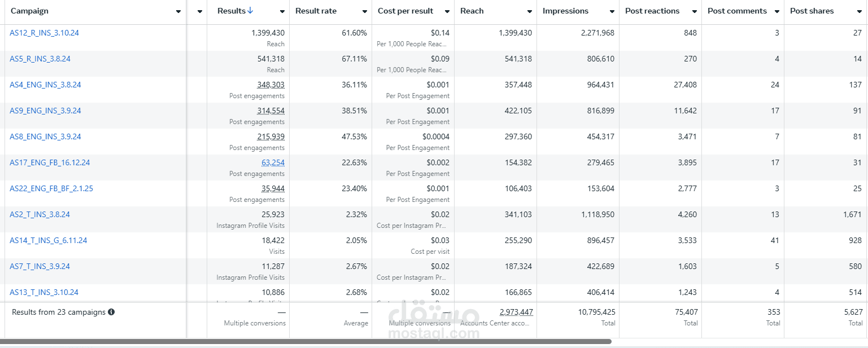Expand Post reactions column dropdown
This screenshot has height=348, width=868.
click(694, 11)
